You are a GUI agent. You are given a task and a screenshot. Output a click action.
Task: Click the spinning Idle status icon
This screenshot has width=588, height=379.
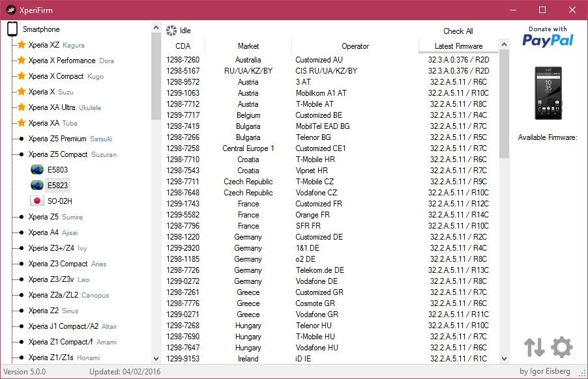click(171, 31)
